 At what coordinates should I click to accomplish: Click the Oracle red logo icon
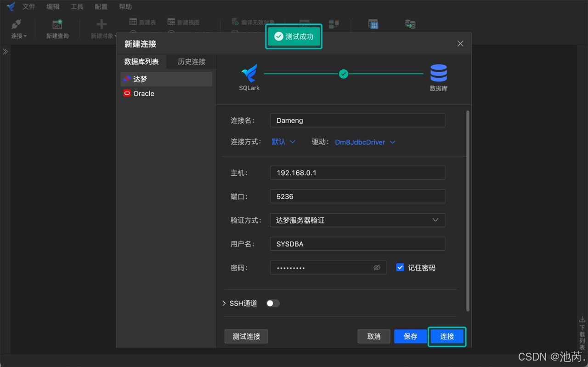coord(127,93)
